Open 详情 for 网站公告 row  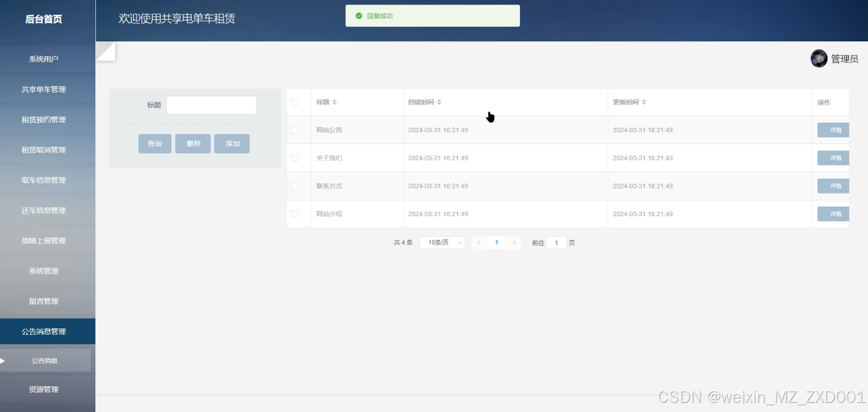pos(833,130)
